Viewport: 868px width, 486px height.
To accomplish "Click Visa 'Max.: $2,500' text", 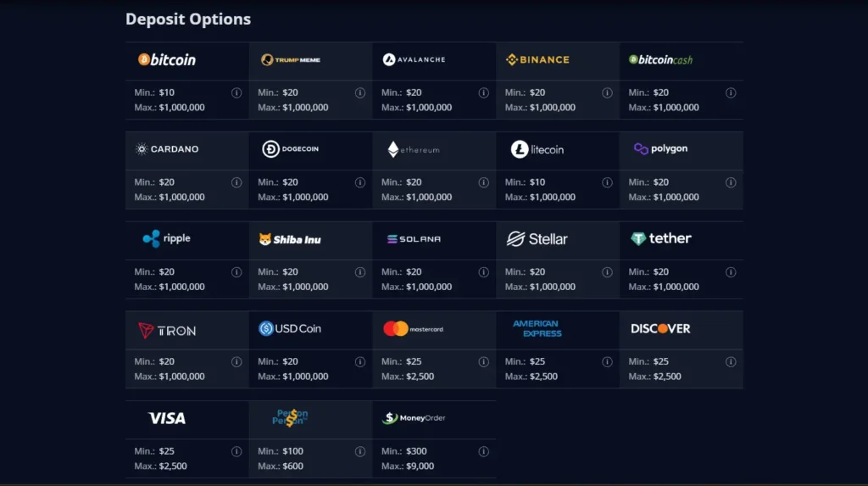I will (x=160, y=466).
